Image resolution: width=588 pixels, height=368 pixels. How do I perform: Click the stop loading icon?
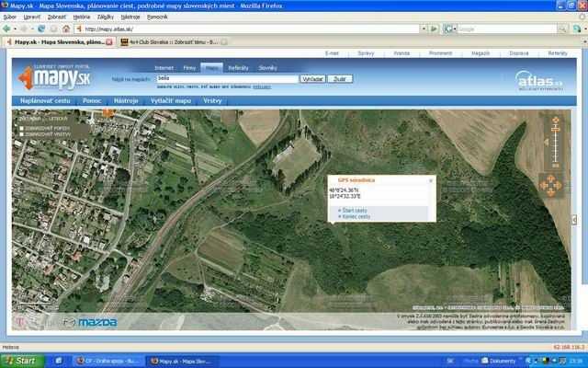point(53,29)
